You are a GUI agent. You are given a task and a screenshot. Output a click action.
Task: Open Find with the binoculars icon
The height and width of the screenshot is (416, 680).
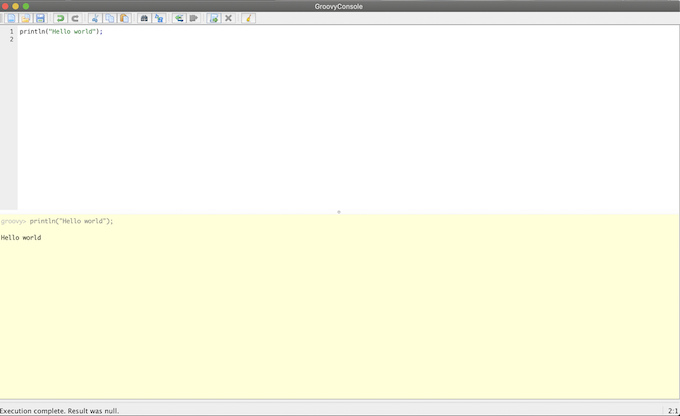pos(144,18)
